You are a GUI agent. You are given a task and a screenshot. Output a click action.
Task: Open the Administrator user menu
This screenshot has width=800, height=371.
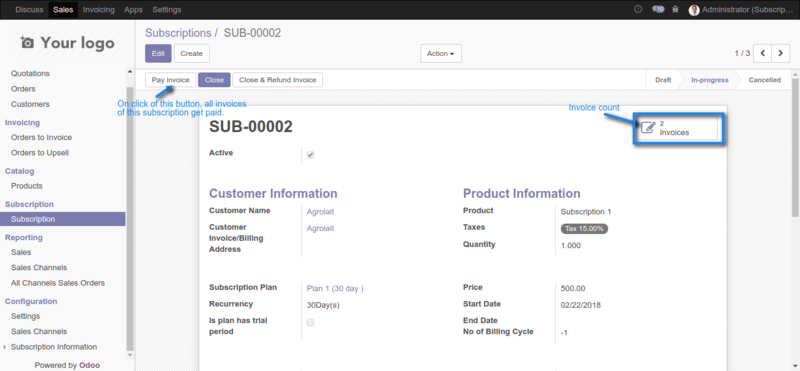pos(742,10)
